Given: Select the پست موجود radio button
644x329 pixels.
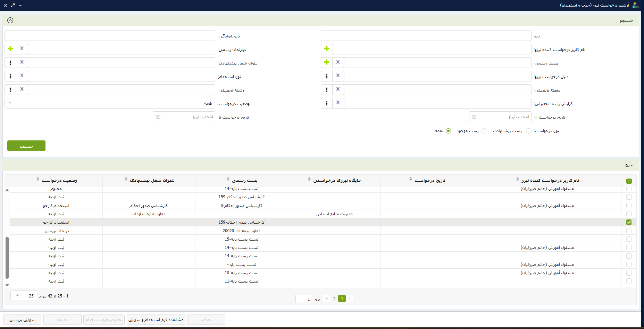Looking at the screenshot, I should pos(484,131).
